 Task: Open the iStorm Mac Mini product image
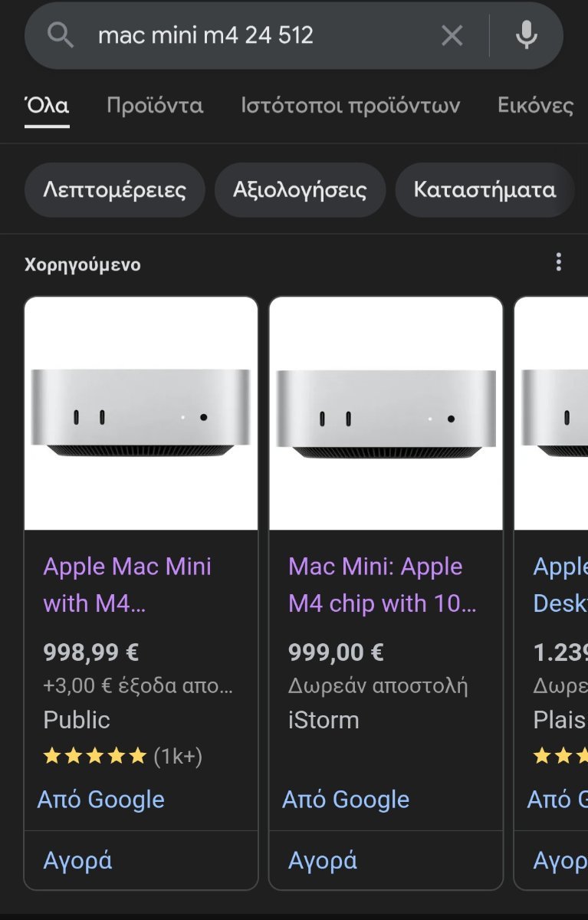click(386, 413)
